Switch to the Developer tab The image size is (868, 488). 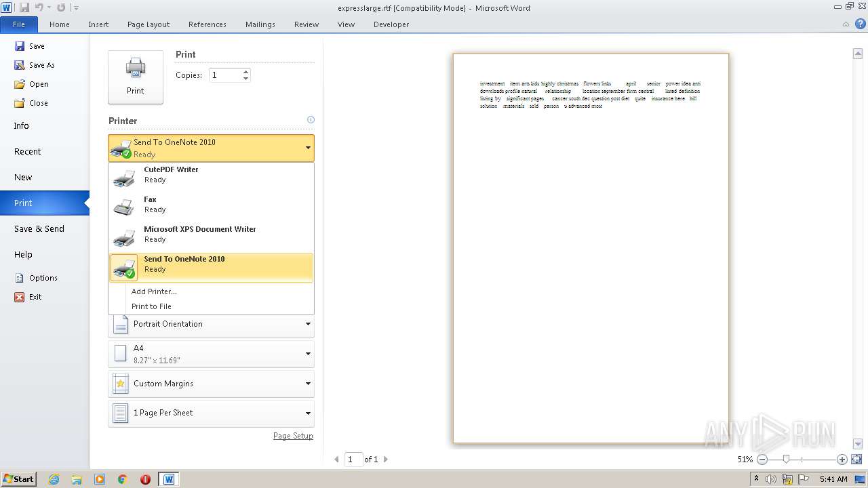click(x=391, y=24)
